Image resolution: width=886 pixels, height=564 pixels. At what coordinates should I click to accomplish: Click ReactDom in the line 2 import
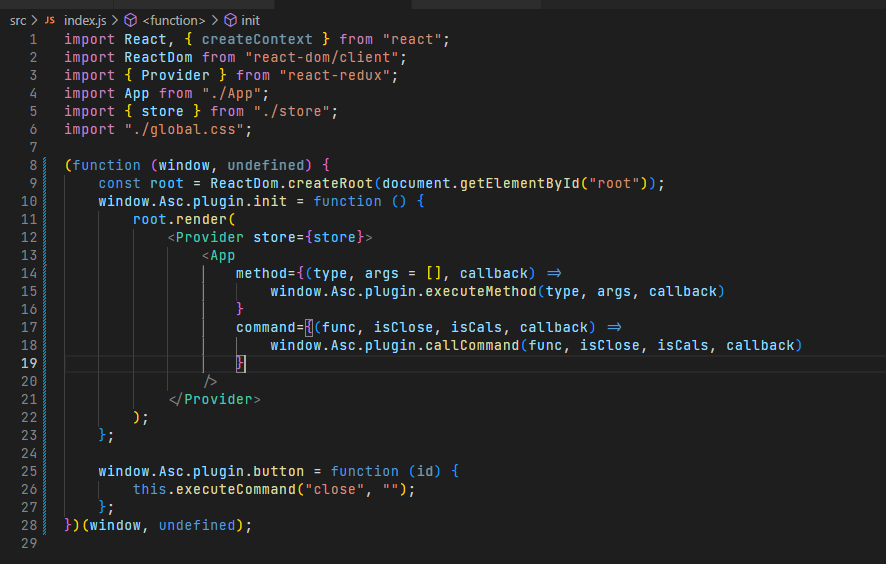tap(158, 58)
